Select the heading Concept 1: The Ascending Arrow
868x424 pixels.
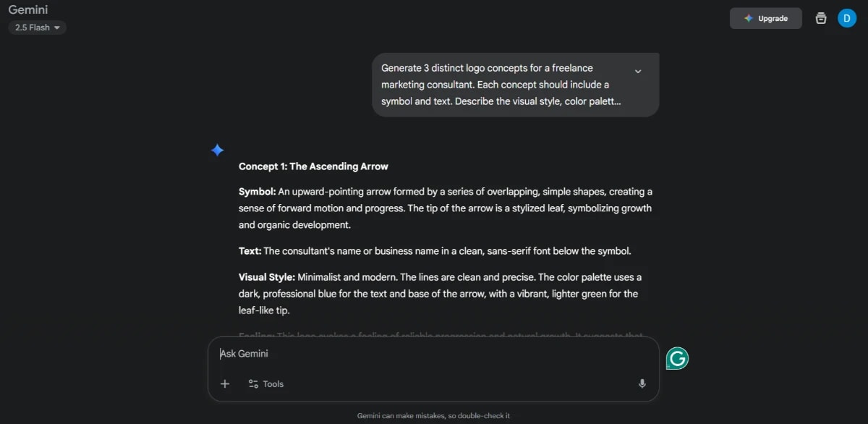pos(313,166)
